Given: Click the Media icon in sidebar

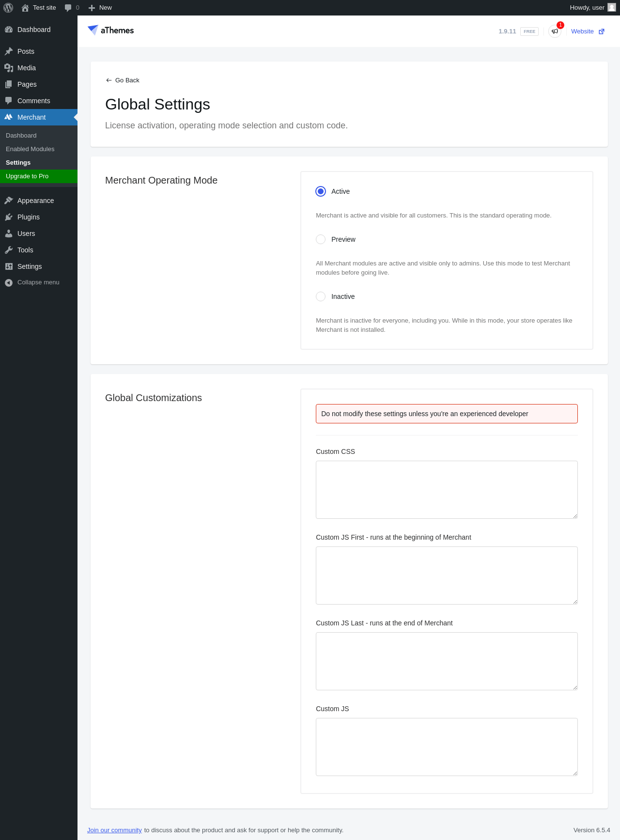Looking at the screenshot, I should [9, 68].
